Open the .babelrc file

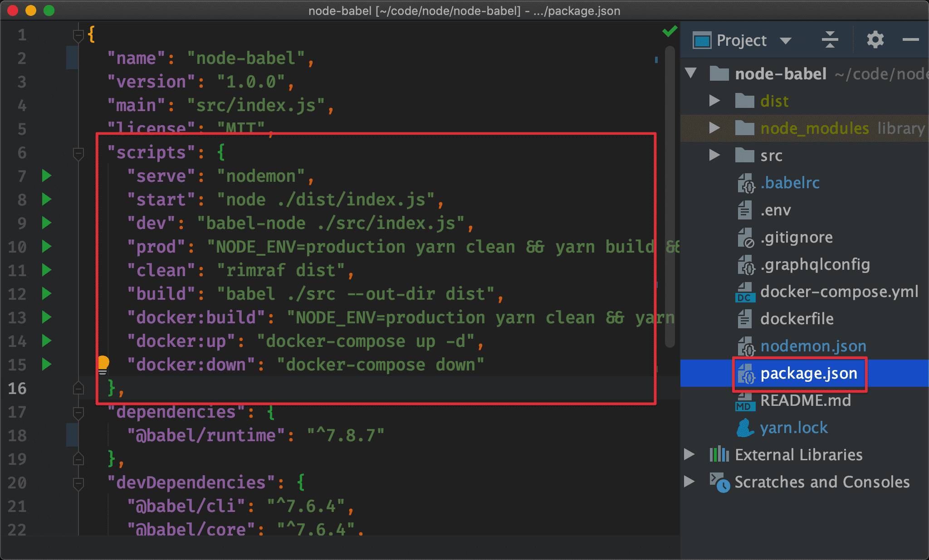pos(790,183)
